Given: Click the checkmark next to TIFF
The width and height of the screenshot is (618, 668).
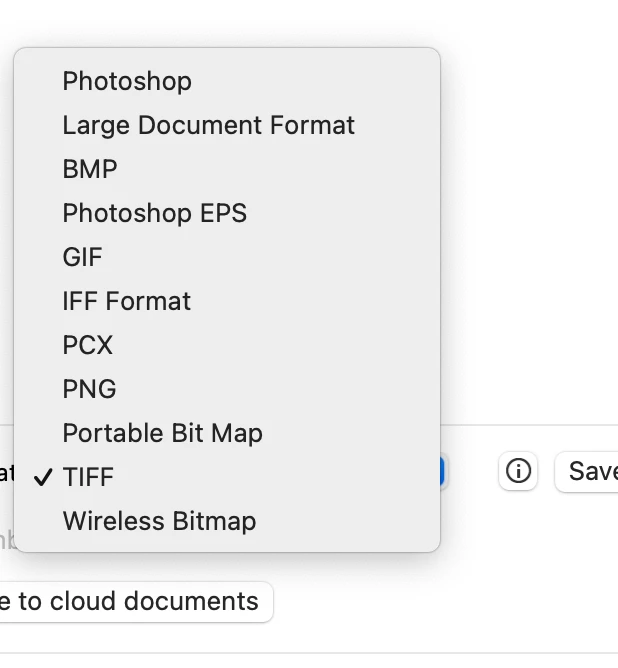Looking at the screenshot, I should tap(42, 478).
